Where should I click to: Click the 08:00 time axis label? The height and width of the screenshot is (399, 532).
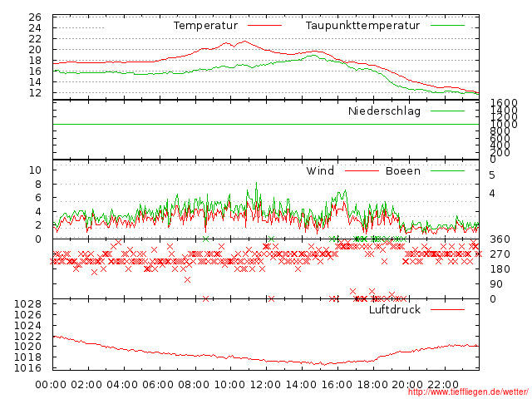click(x=194, y=385)
